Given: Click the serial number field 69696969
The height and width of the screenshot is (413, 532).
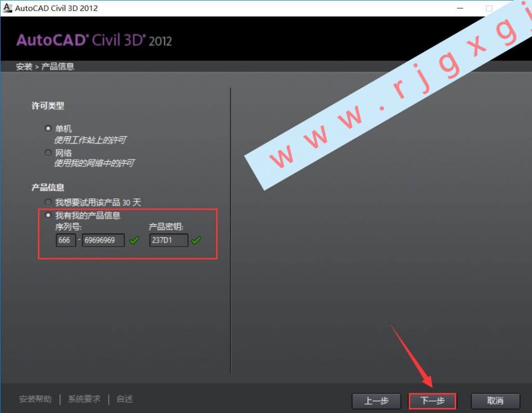Looking at the screenshot, I should (103, 240).
